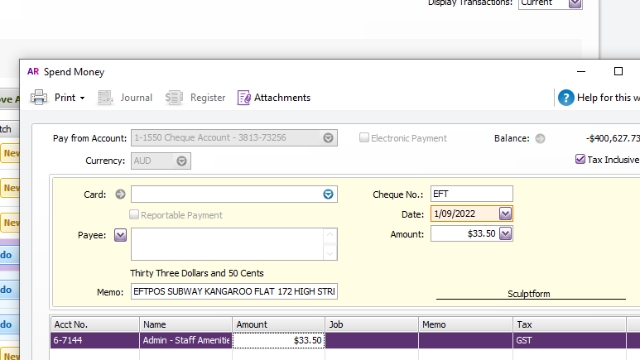Open Display Transactions dropdown in background window
Screen dimensions: 640x360
tap(575, 3)
